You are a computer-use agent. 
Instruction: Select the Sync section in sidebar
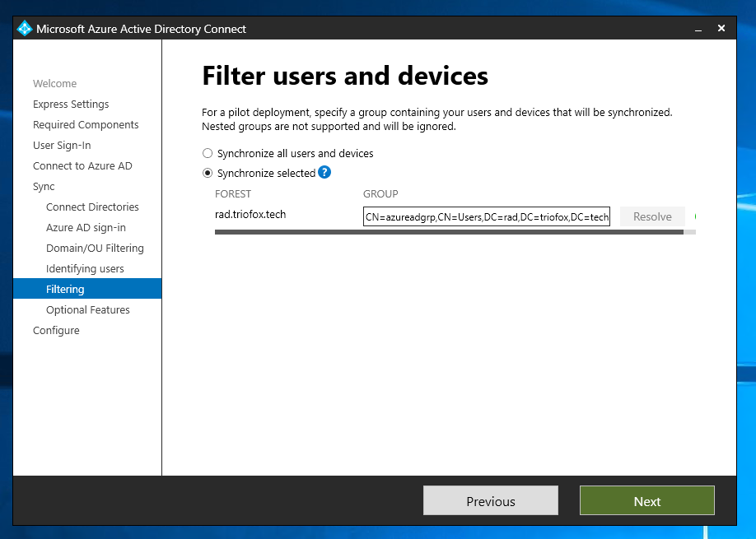coord(44,187)
